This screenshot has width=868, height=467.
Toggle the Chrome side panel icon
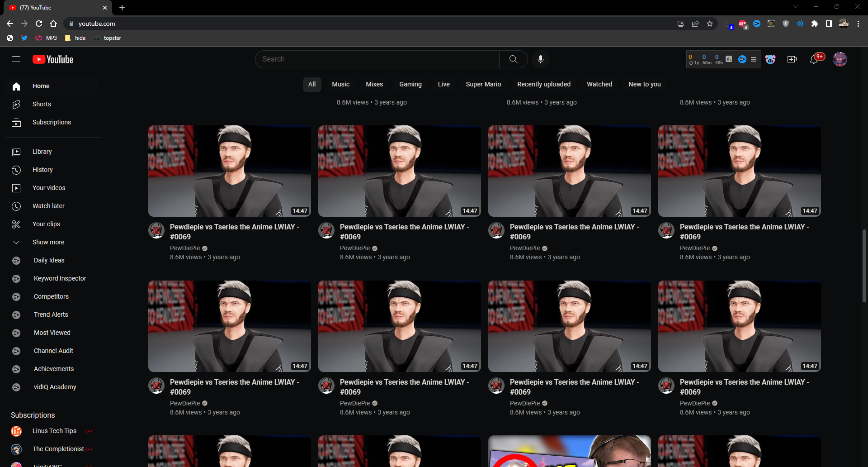click(829, 24)
